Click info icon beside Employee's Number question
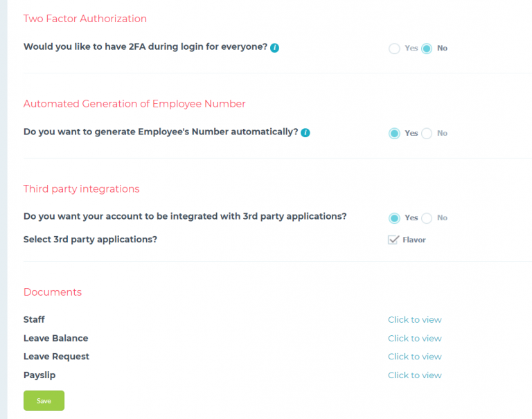The image size is (532, 419). pyautogui.click(x=305, y=133)
